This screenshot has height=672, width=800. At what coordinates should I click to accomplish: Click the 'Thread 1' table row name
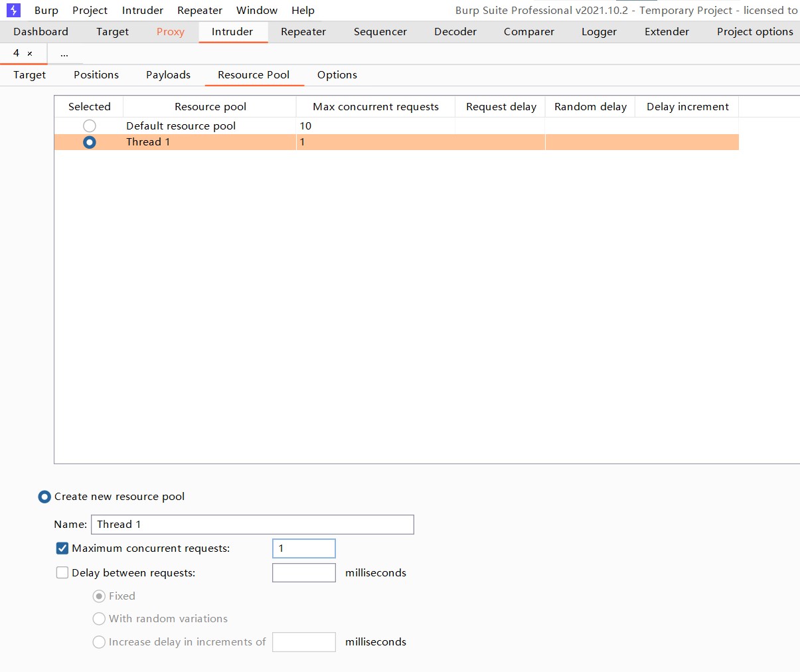pyautogui.click(x=148, y=142)
